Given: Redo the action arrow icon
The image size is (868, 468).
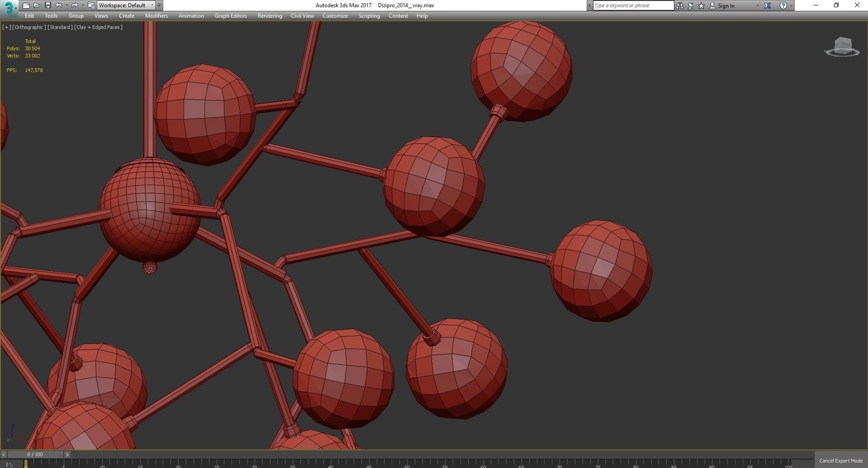Looking at the screenshot, I should 75,5.
